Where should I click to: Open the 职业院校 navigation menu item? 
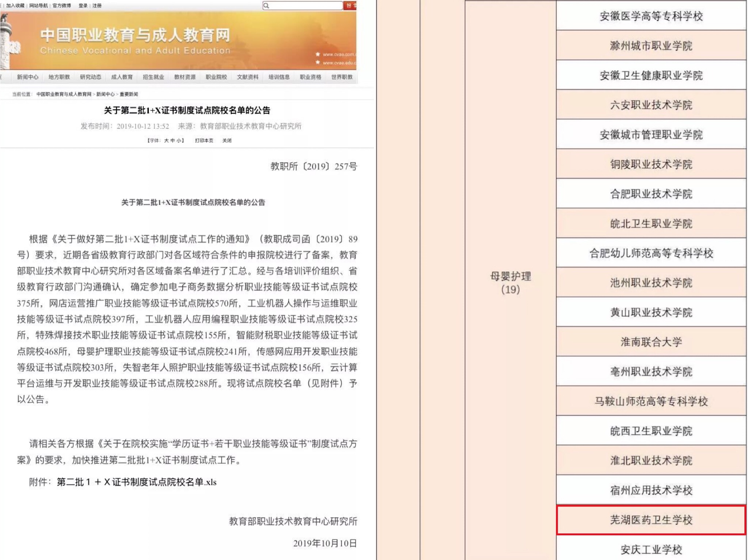pyautogui.click(x=216, y=77)
